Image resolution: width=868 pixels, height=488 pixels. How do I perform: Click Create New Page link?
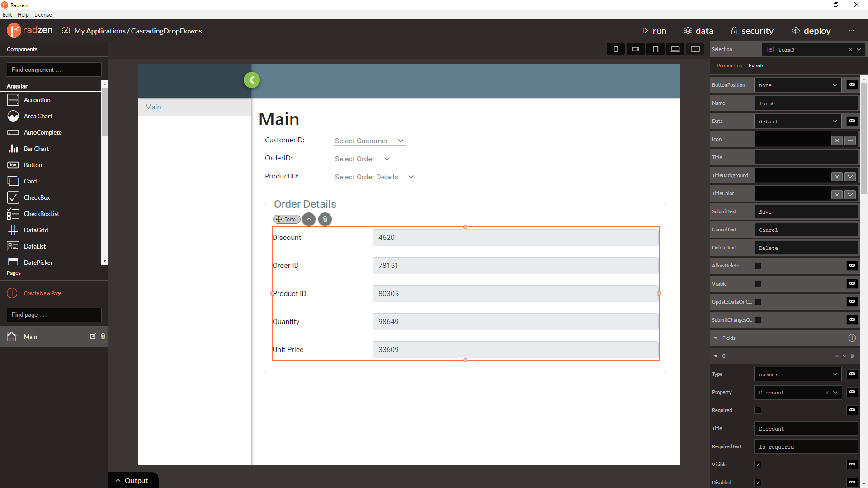[43, 293]
